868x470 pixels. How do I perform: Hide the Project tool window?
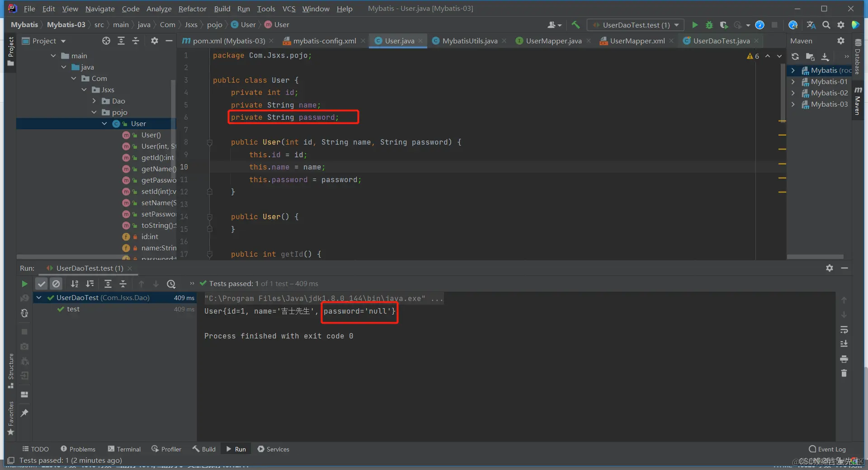pyautogui.click(x=169, y=41)
